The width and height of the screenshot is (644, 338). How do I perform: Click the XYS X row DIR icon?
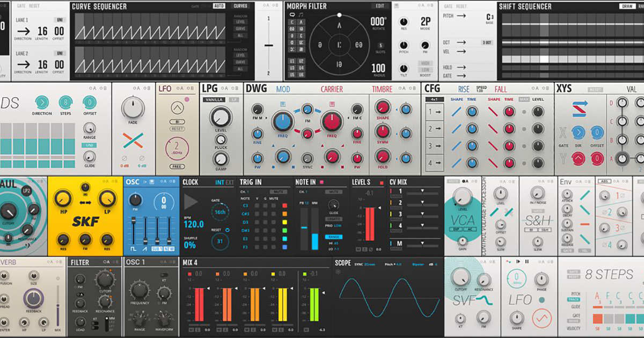tap(578, 133)
